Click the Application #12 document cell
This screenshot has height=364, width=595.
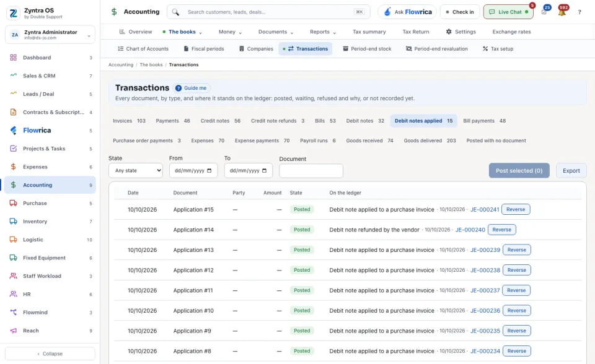click(x=193, y=271)
